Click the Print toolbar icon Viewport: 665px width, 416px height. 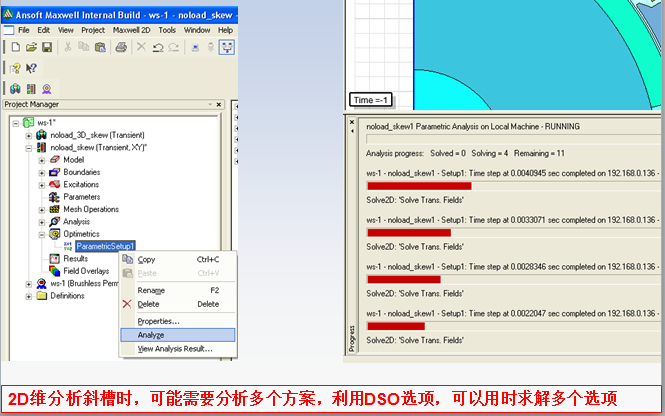coord(121,47)
